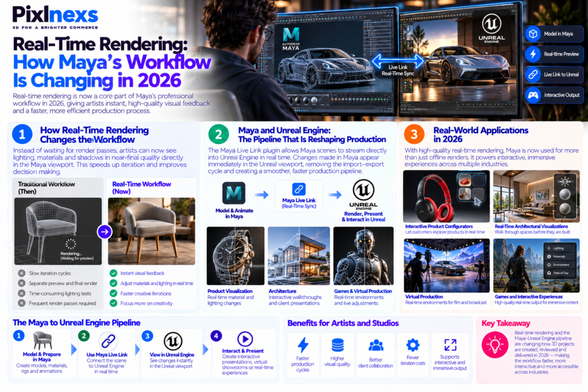Click the Pixlnexs logo
The width and height of the screenshot is (588, 392).
point(55,15)
